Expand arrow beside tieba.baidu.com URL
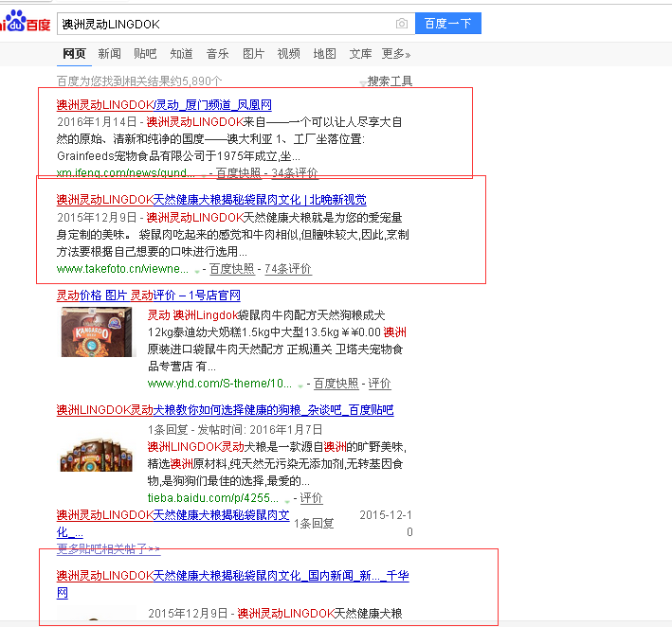672x627 pixels. click(287, 500)
